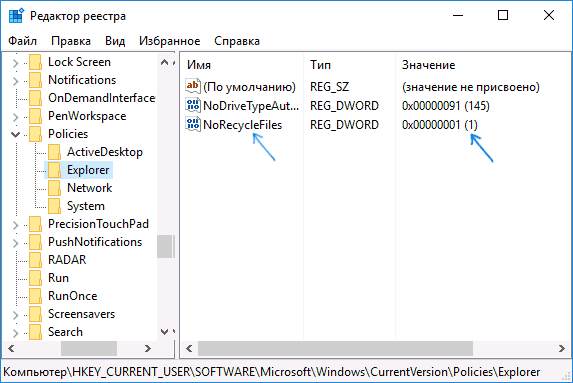Select the Network key label

90,188
